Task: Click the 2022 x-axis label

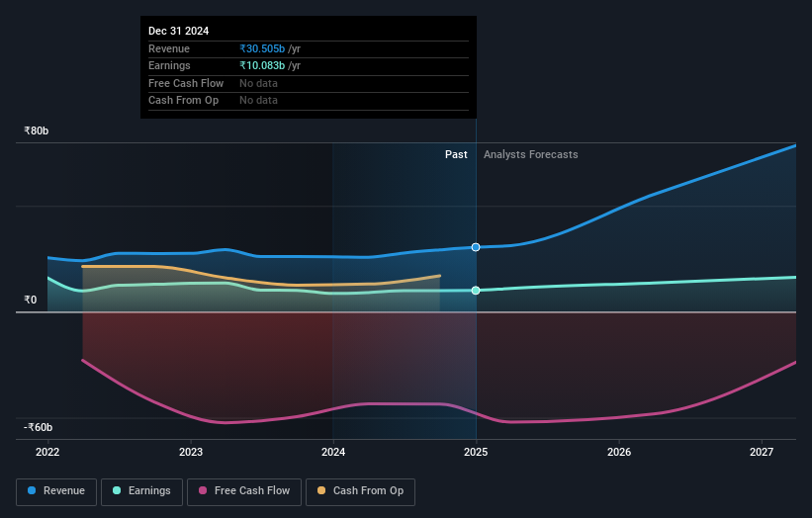Action: click(47, 452)
